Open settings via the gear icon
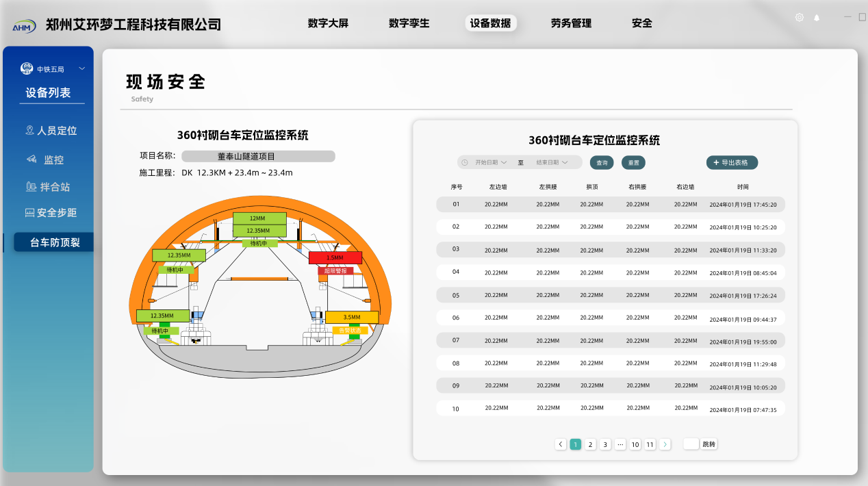868x486 pixels. pyautogui.click(x=800, y=18)
